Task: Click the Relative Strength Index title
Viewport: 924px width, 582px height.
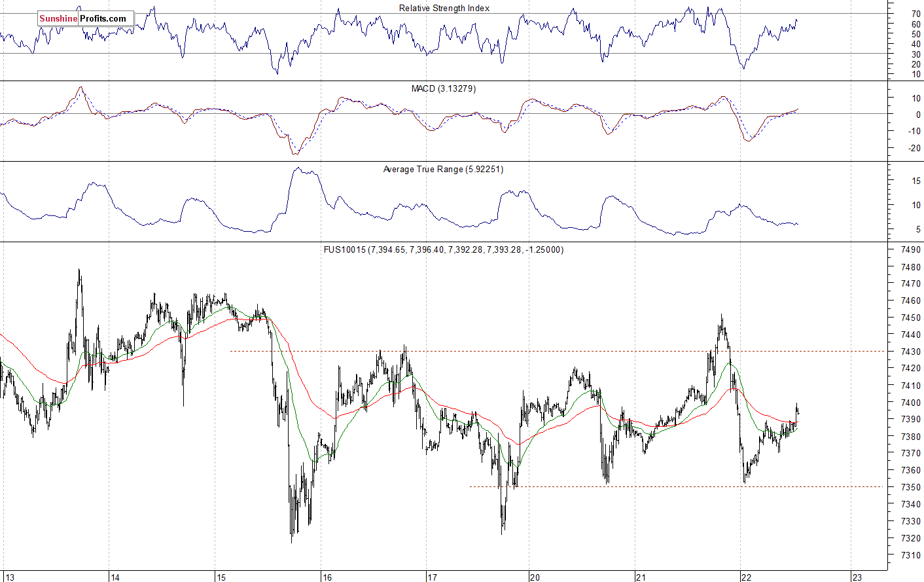Action: (x=444, y=9)
